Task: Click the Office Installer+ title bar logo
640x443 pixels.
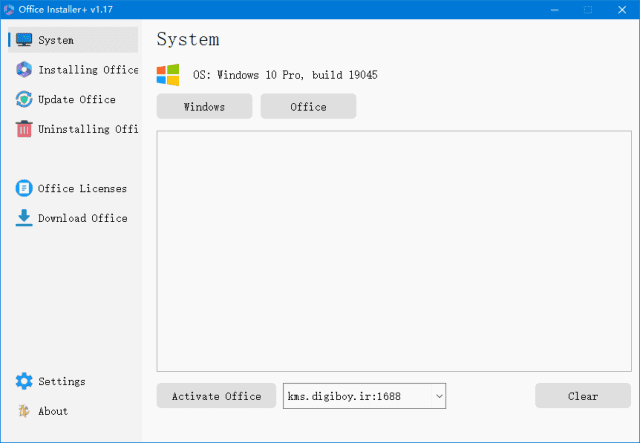Action: pos(10,9)
